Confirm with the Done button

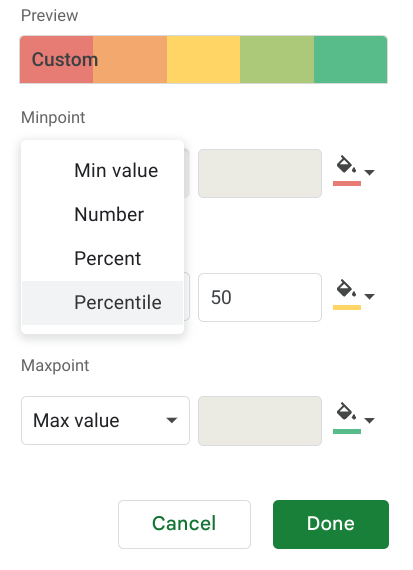coord(331,524)
